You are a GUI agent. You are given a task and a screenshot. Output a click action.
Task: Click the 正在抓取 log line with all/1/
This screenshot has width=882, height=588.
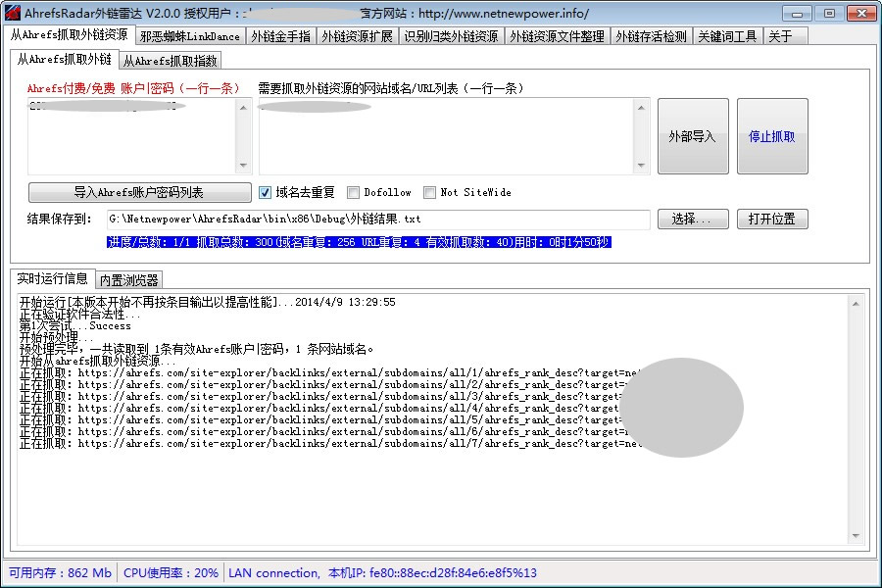tap(329, 373)
